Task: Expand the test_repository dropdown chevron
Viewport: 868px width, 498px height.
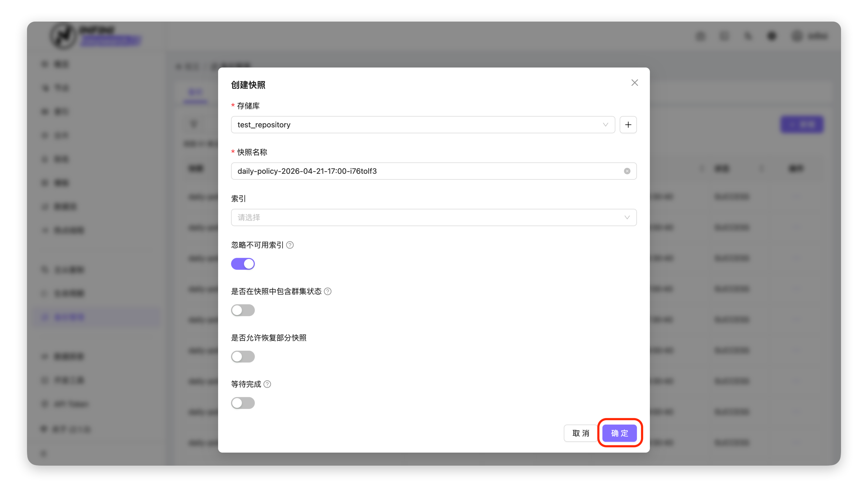Action: pyautogui.click(x=605, y=125)
